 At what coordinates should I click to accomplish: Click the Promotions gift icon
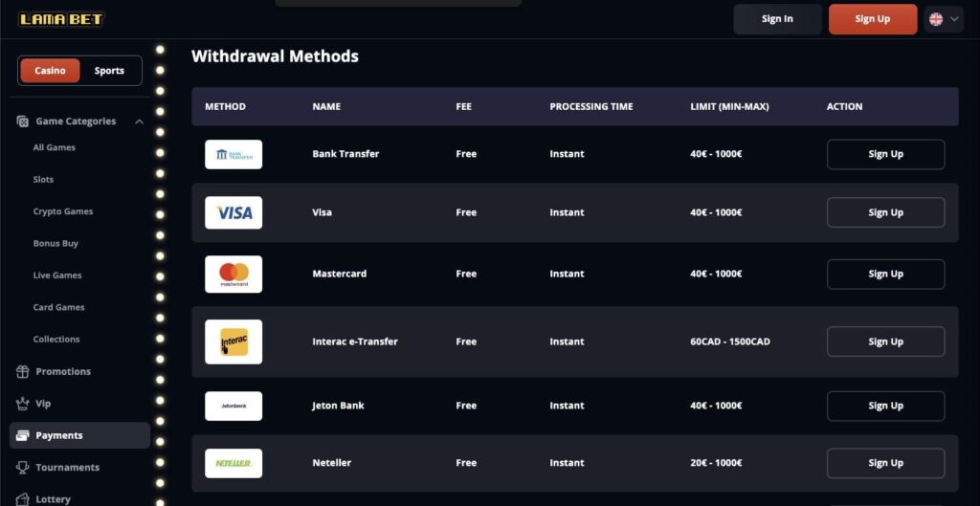point(23,372)
